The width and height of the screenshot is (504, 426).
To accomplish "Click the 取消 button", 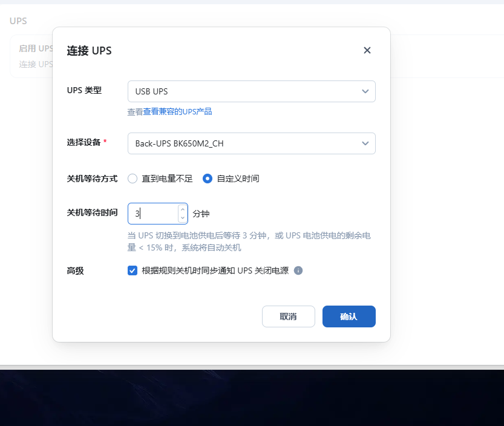I will (x=289, y=316).
